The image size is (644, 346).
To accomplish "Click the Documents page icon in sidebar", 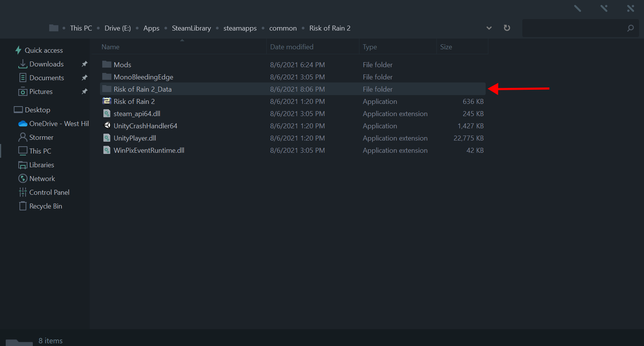I will pos(23,78).
